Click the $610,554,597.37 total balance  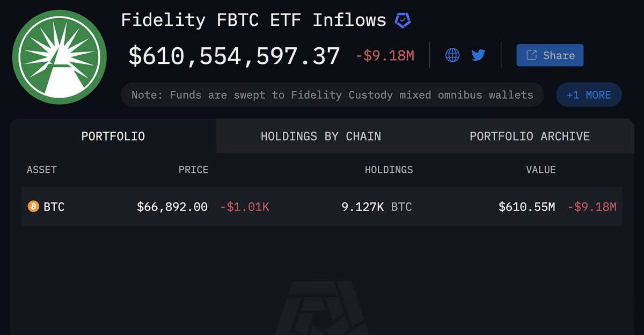pyautogui.click(x=234, y=56)
